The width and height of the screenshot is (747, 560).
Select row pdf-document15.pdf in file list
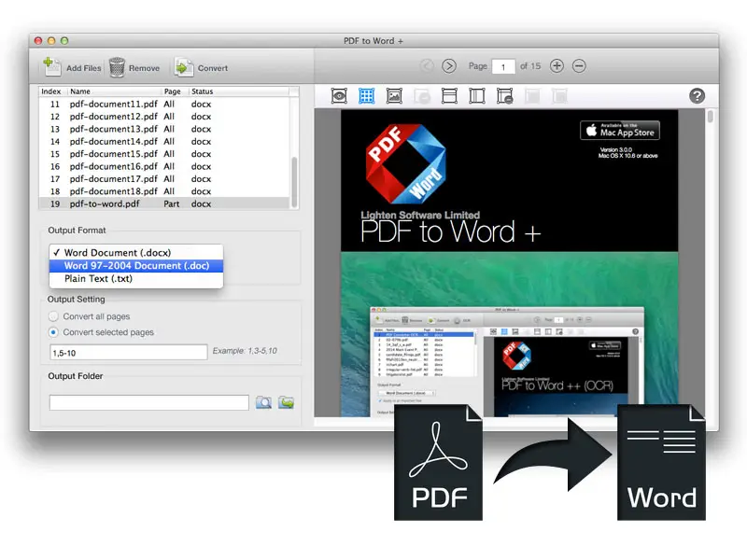coord(164,154)
